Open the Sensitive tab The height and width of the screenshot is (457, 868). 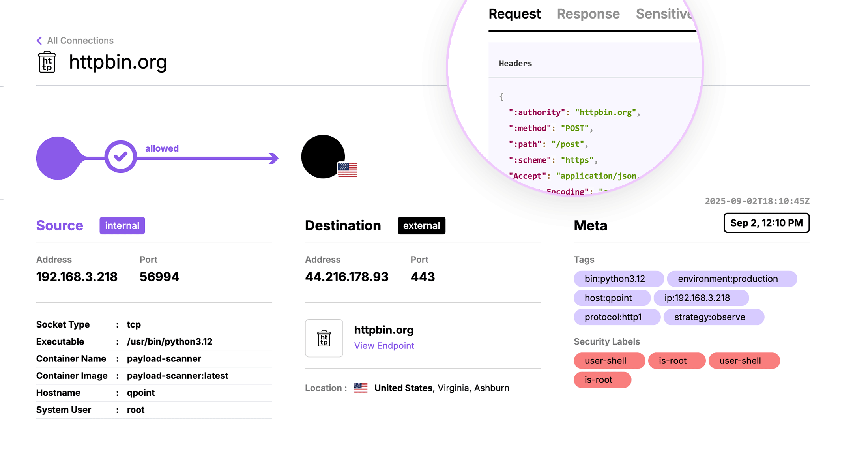point(664,14)
